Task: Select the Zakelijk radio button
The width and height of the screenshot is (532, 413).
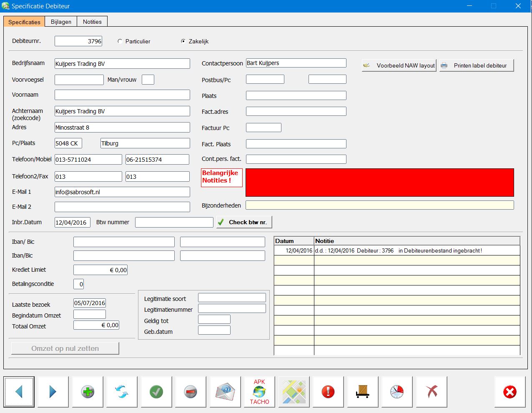Action: click(183, 41)
